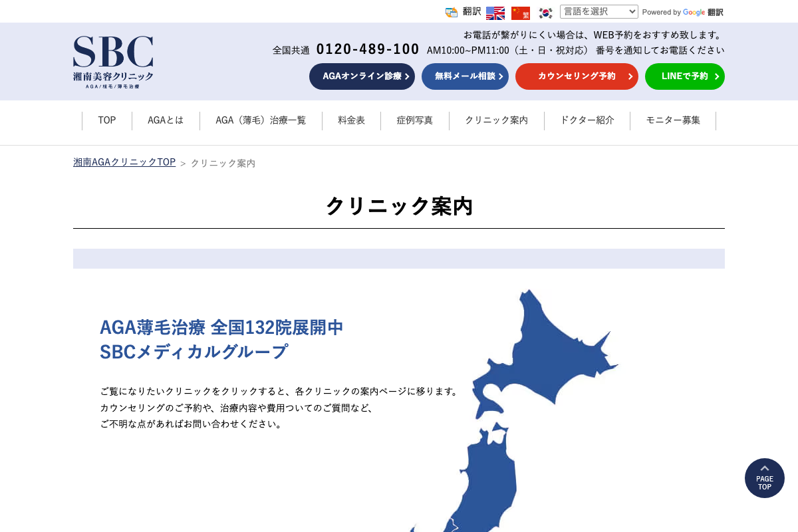Navigate to 料金表 in the menu

coord(351,120)
